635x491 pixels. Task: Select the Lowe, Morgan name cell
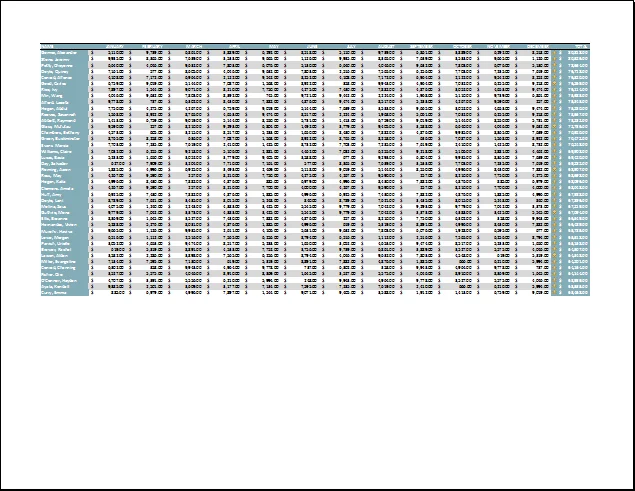pos(64,237)
